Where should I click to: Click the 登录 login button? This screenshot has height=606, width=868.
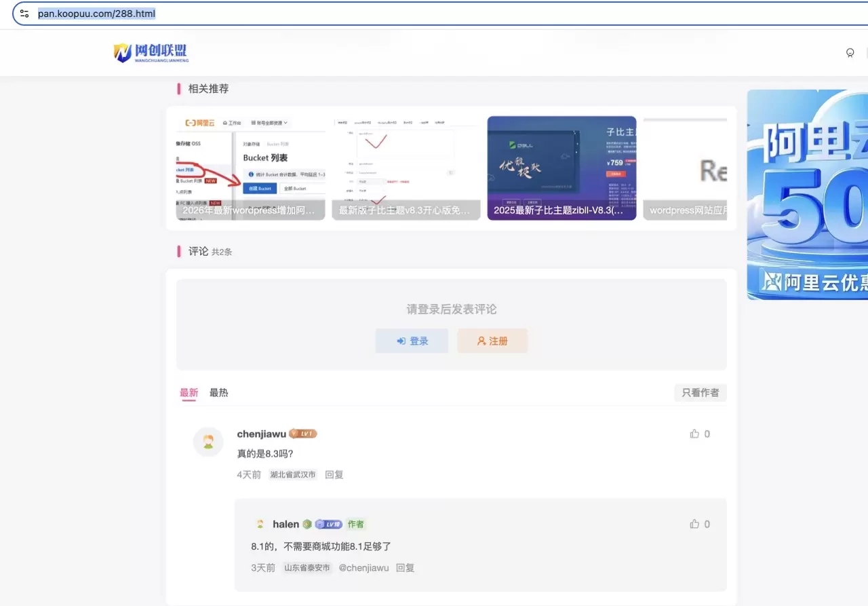point(412,341)
